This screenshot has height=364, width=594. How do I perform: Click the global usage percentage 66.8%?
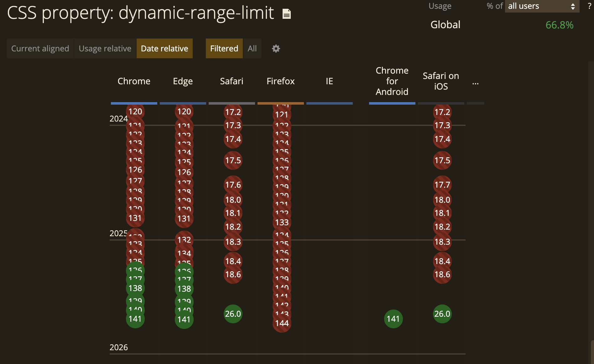tap(559, 25)
